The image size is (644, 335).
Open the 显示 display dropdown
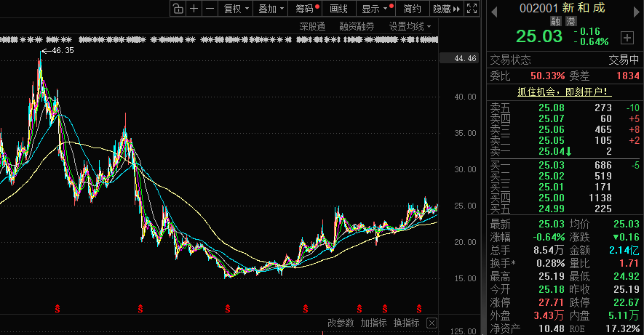pos(375,9)
